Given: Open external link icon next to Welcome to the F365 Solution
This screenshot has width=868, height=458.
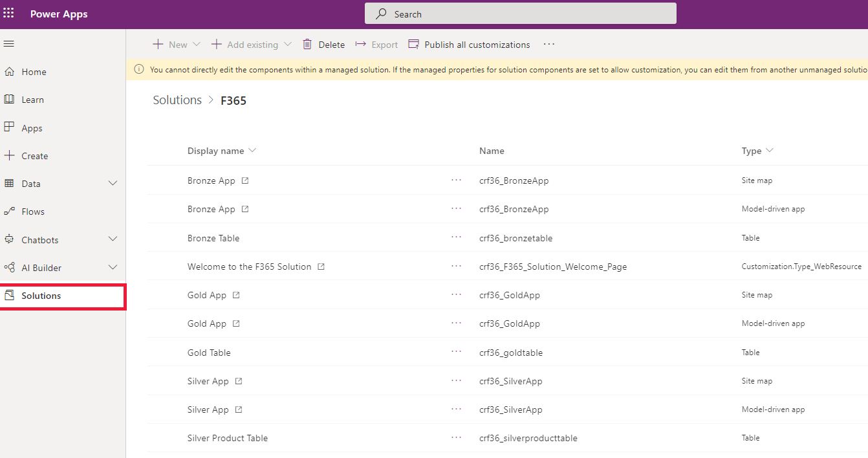Looking at the screenshot, I should pos(321,267).
